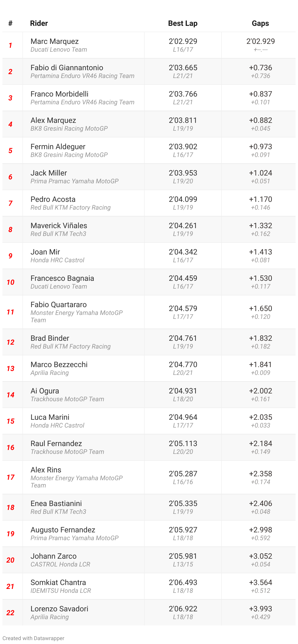
Task: Click the Rider column header
Action: [39, 23]
